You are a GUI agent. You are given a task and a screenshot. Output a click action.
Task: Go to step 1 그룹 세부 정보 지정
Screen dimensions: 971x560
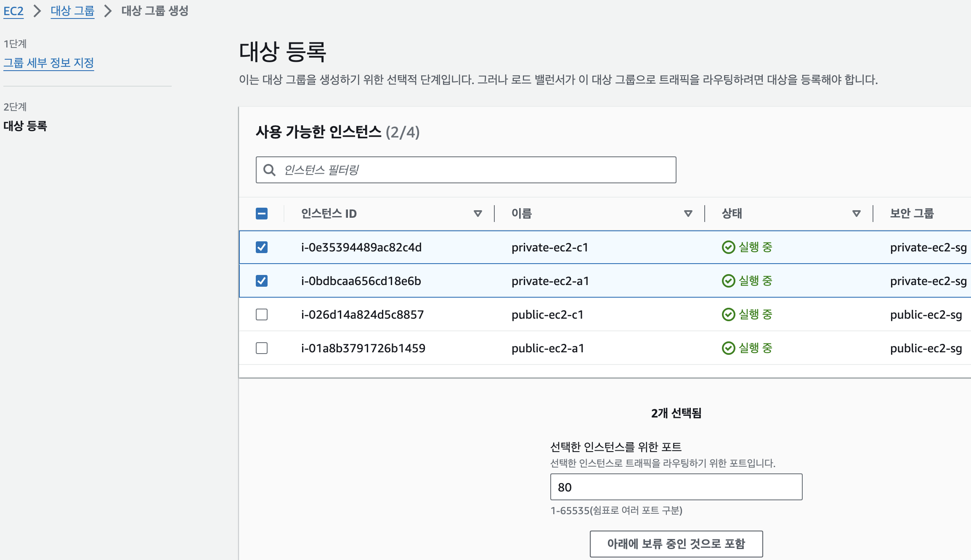(x=49, y=63)
